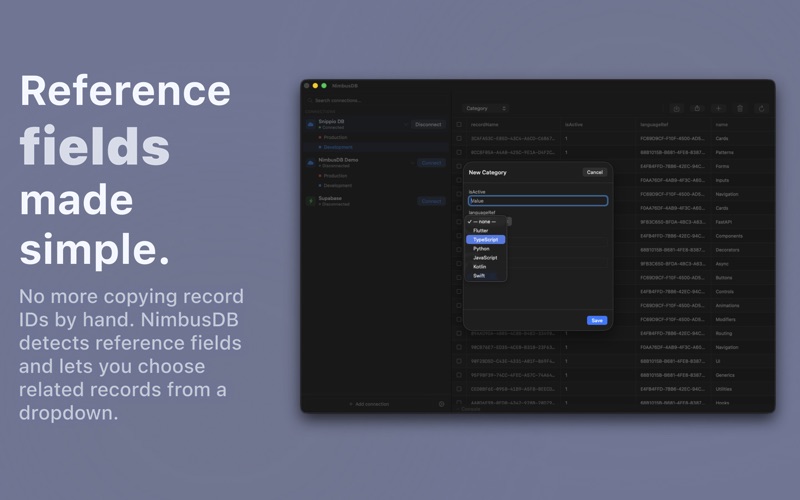
Task: Select Production under Snippio DB
Action: tap(335, 137)
